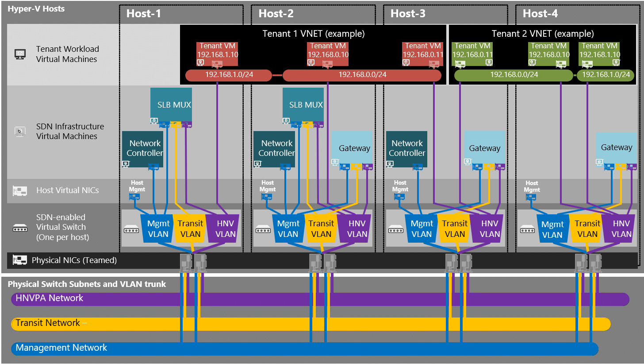Click the red 192.168.0.0/24 subnet pill
The height and width of the screenshot is (364, 644).
pyautogui.click(x=362, y=75)
